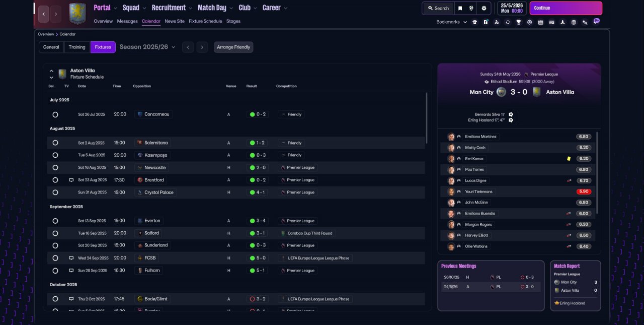Screen dimensions: 644x325
Task: Open the trophy shortcut icon
Action: [x=518, y=22]
